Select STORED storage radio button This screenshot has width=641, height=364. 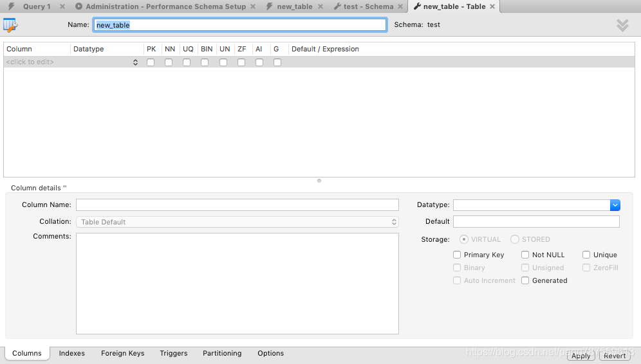(515, 239)
